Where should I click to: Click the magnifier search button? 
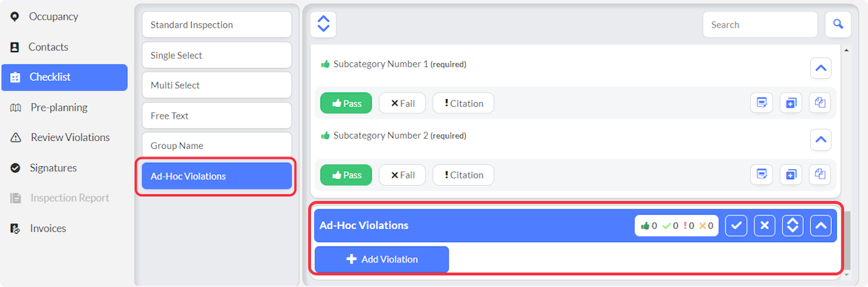(838, 25)
